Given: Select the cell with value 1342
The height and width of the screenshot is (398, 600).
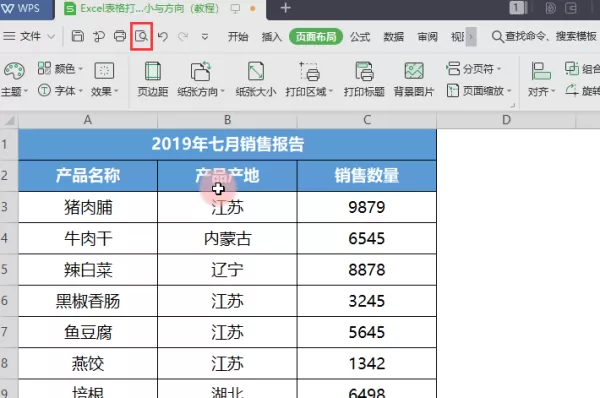Looking at the screenshot, I should point(367,363).
